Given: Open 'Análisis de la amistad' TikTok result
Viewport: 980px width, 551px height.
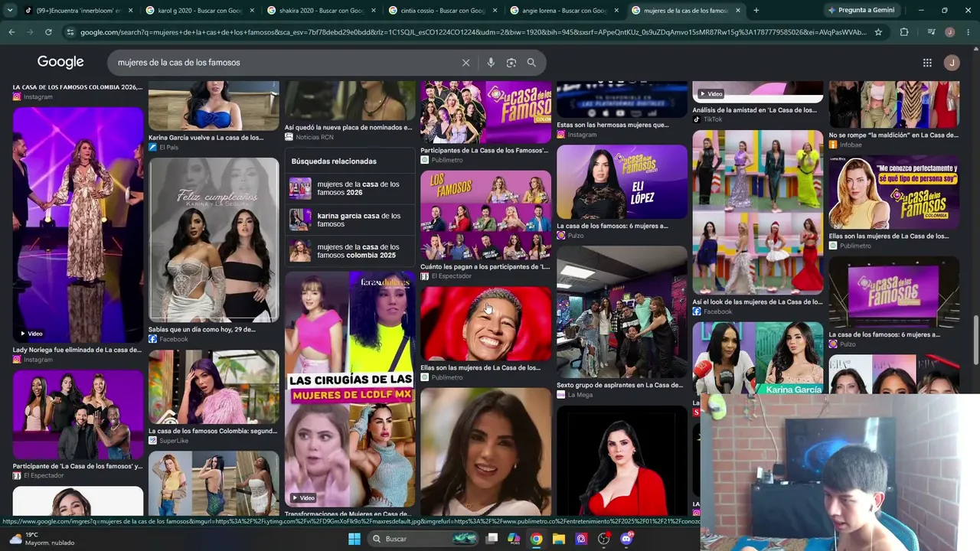Looking at the screenshot, I should (755, 110).
